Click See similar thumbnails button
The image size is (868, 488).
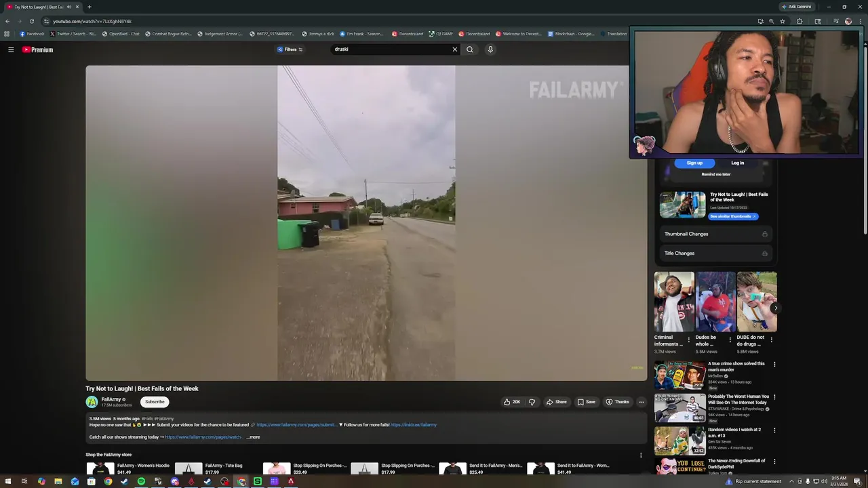pyautogui.click(x=733, y=216)
